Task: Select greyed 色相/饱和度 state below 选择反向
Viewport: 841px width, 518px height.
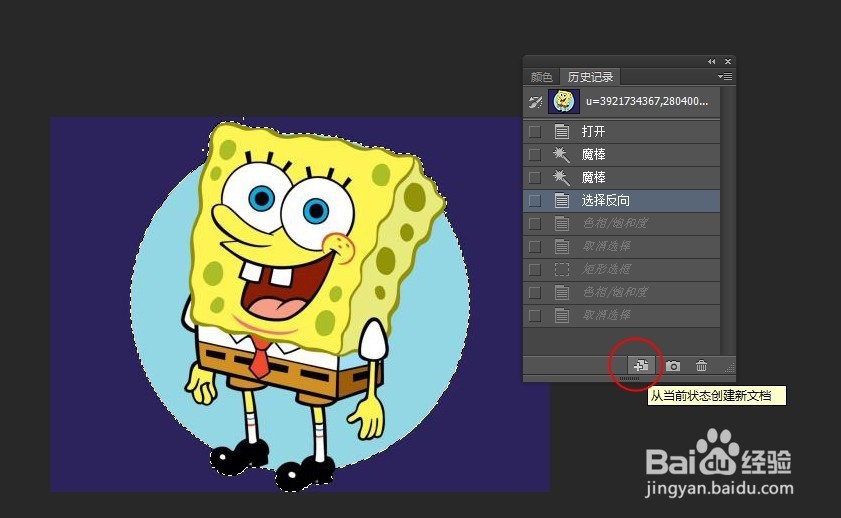Action: coord(621,224)
